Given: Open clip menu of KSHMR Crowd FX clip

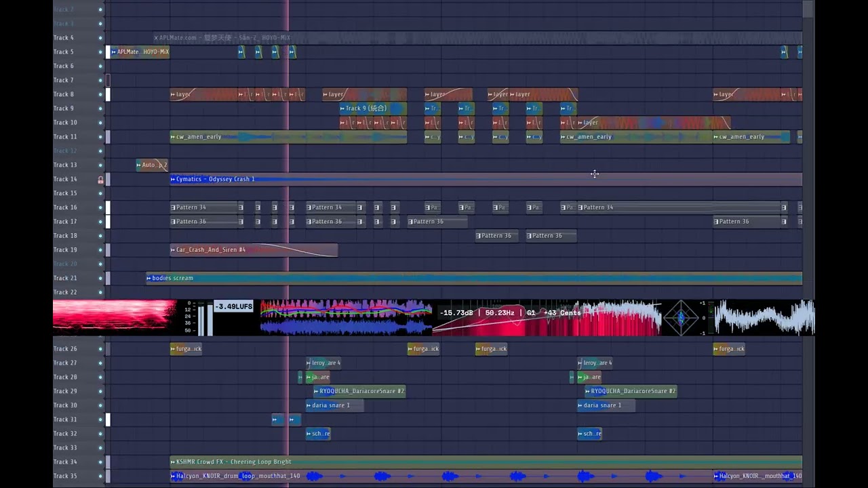Looking at the screenshot, I should [x=173, y=462].
